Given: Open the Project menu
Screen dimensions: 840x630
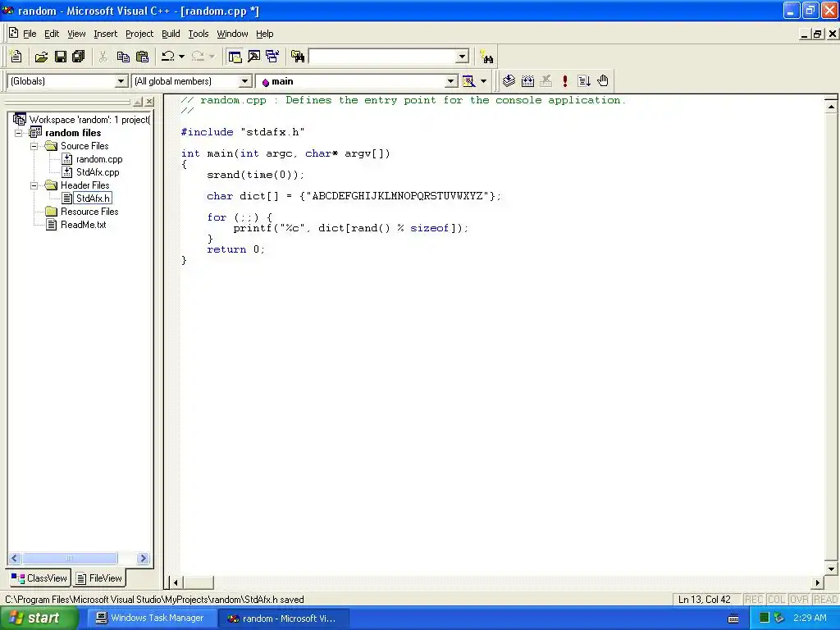Looking at the screenshot, I should pyautogui.click(x=139, y=34).
